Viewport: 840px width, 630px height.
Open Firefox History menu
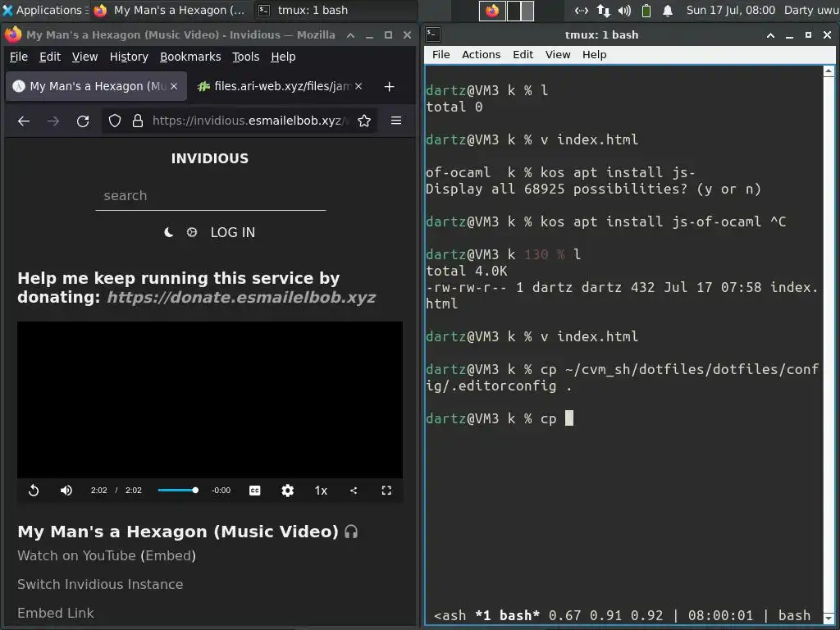(x=129, y=57)
